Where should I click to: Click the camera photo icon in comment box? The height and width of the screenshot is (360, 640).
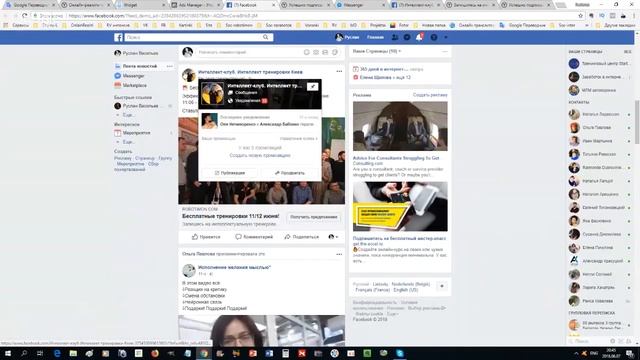pos(316,52)
